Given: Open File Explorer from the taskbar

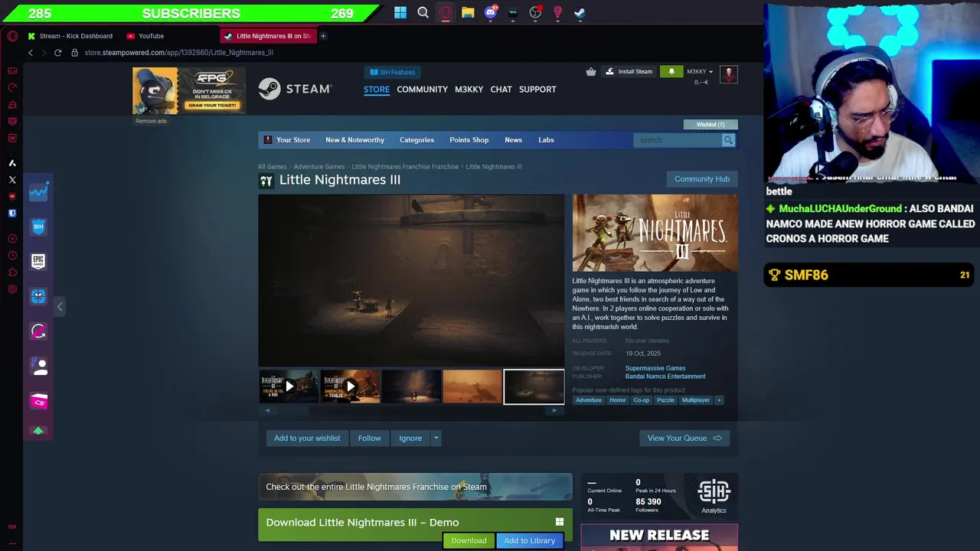Looking at the screenshot, I should [468, 12].
